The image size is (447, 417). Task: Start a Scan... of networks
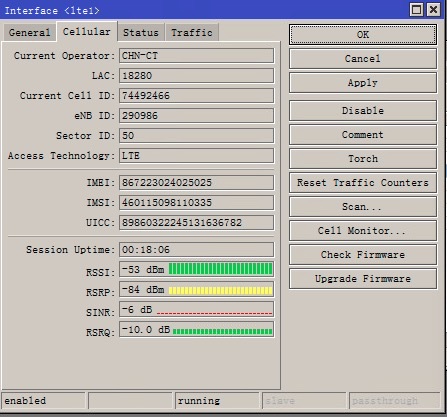[x=363, y=207]
